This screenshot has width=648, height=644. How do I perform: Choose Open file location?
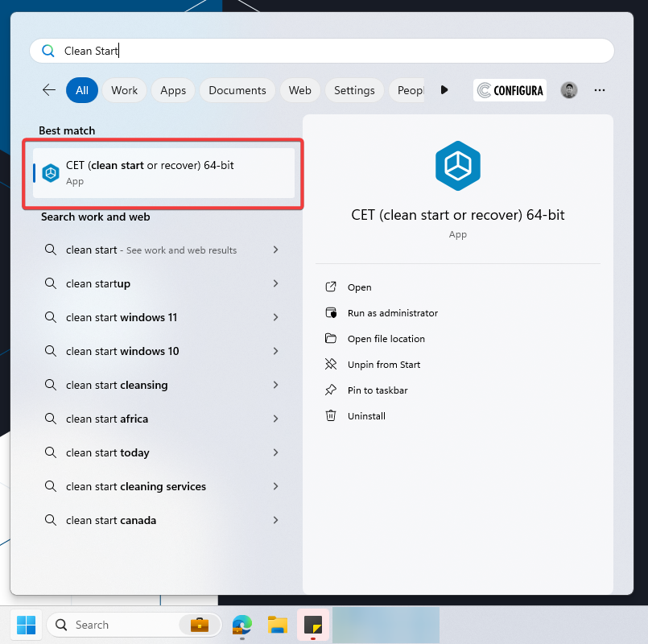[x=386, y=339]
